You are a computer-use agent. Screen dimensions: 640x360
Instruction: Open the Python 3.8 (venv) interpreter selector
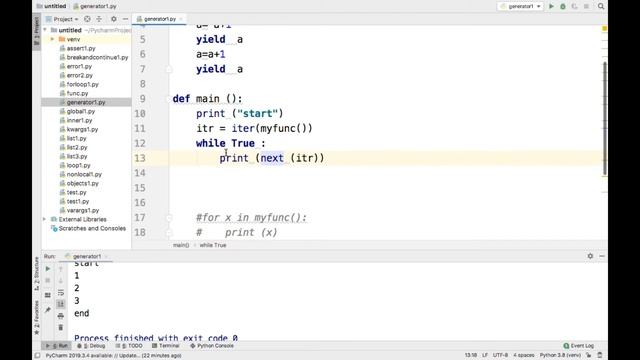560,356
